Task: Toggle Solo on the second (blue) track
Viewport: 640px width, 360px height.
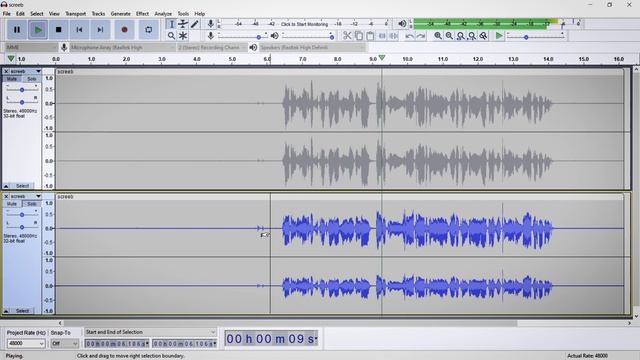Action: pyautogui.click(x=31, y=204)
